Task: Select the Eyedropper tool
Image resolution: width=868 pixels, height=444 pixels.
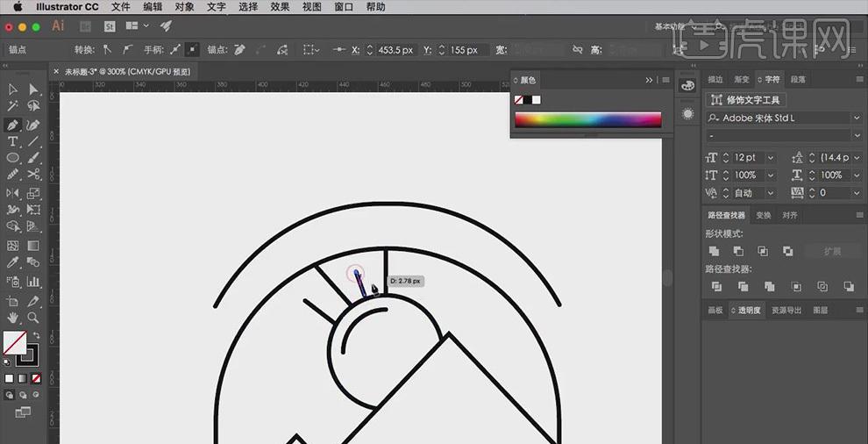Action: pyautogui.click(x=13, y=263)
